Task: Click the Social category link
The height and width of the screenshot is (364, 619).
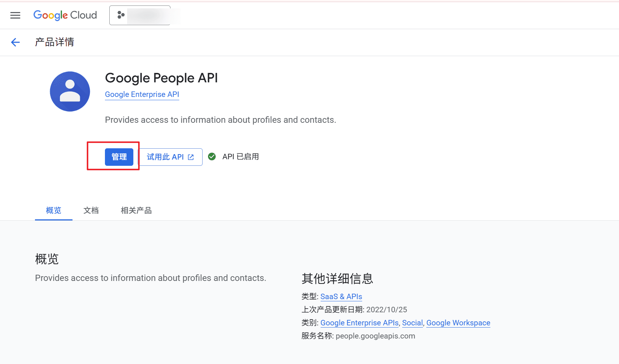Action: tap(412, 323)
